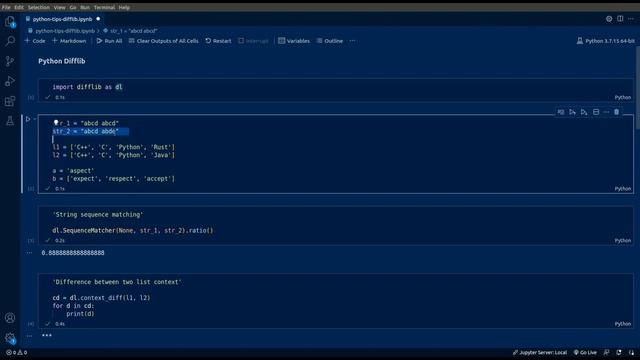Open the Go menu
The image size is (640, 360).
click(x=73, y=7)
